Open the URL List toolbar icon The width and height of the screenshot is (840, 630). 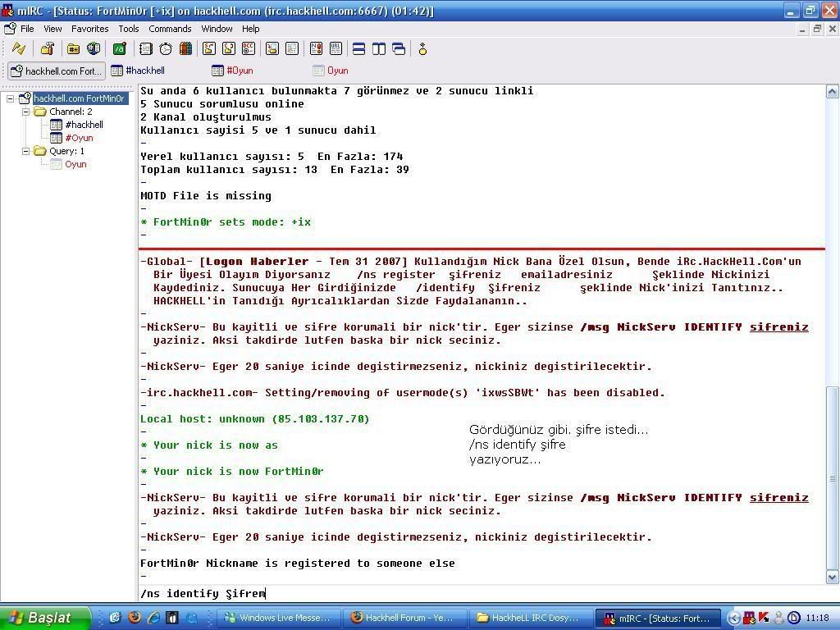[336, 48]
